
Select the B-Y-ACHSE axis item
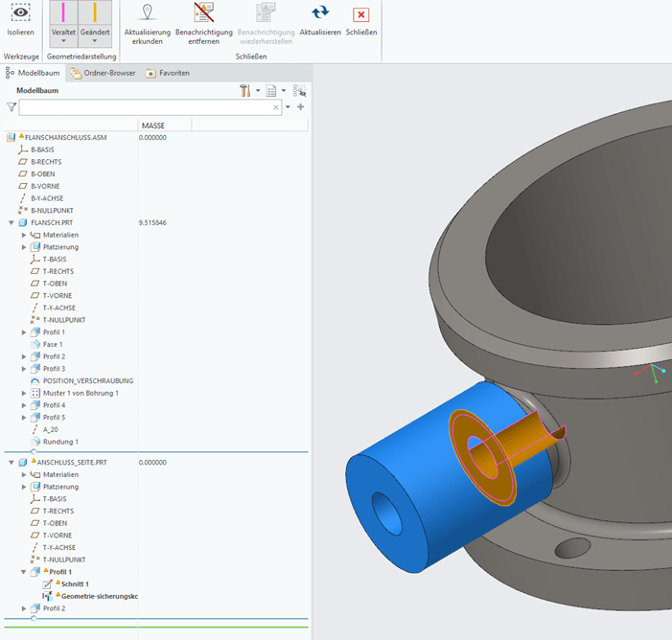(x=47, y=198)
